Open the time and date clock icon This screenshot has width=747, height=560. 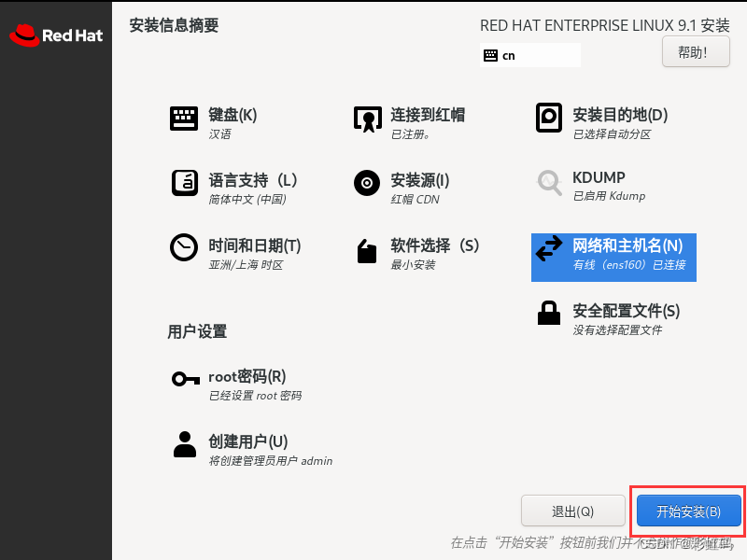coord(184,247)
